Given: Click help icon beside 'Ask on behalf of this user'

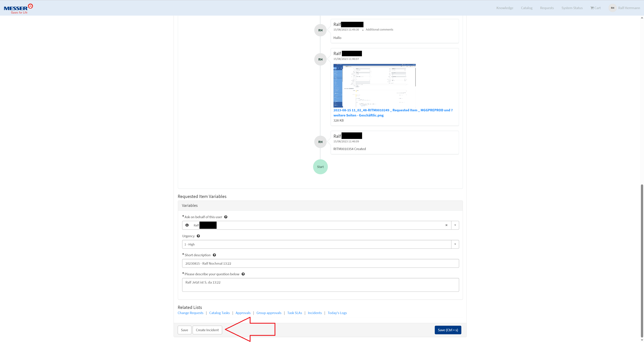Looking at the screenshot, I should pyautogui.click(x=226, y=217).
